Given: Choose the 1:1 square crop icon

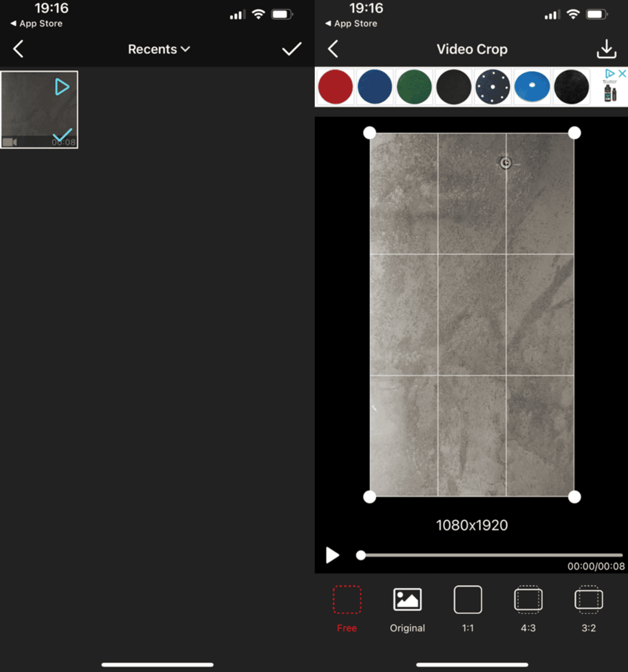Looking at the screenshot, I should (x=467, y=600).
